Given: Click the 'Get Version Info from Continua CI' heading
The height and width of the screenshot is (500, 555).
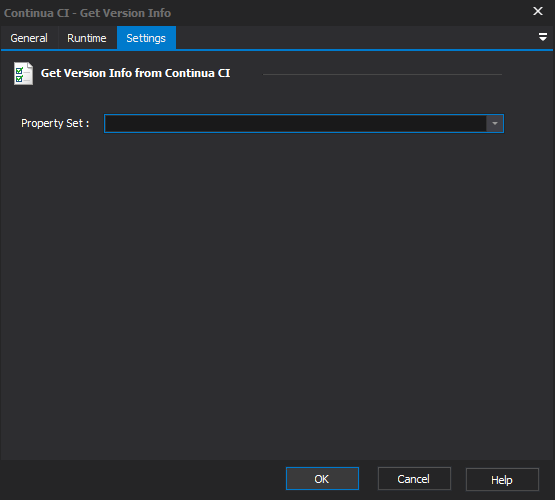Looking at the screenshot, I should 135,73.
